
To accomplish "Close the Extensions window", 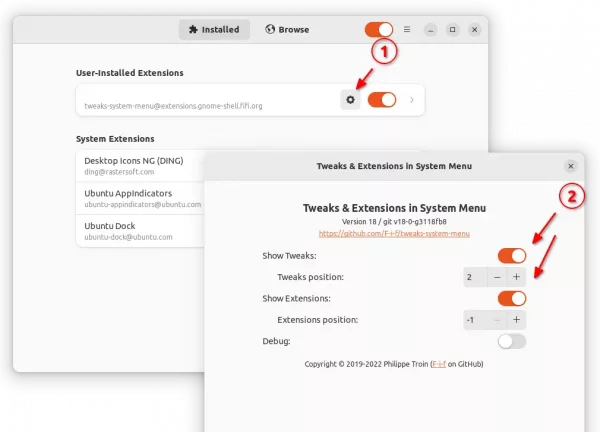I will click(474, 29).
